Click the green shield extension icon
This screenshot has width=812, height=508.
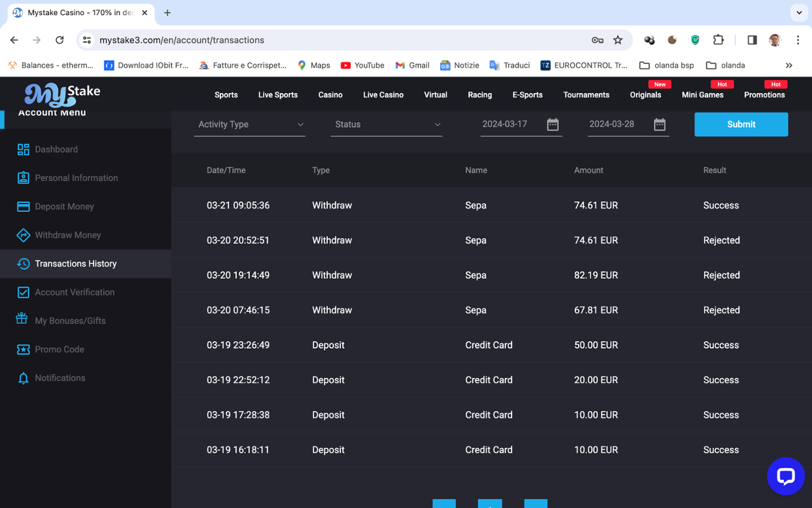695,40
